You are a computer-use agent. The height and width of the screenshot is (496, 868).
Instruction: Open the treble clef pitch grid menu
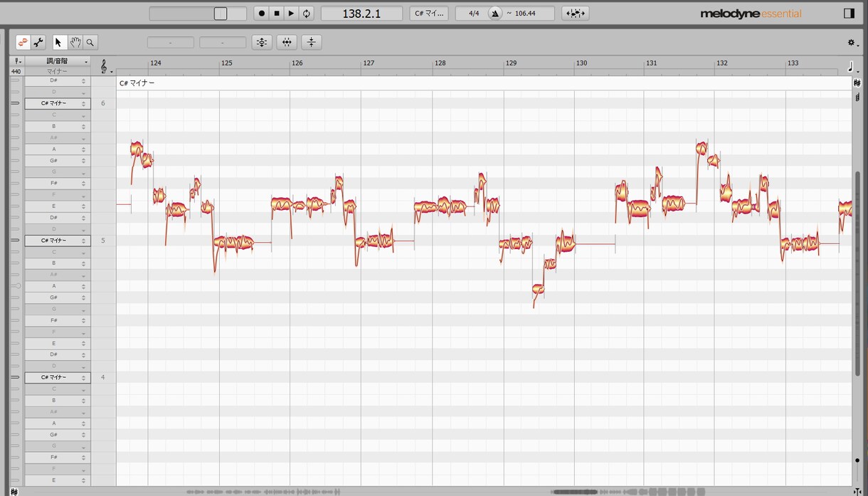[x=105, y=67]
